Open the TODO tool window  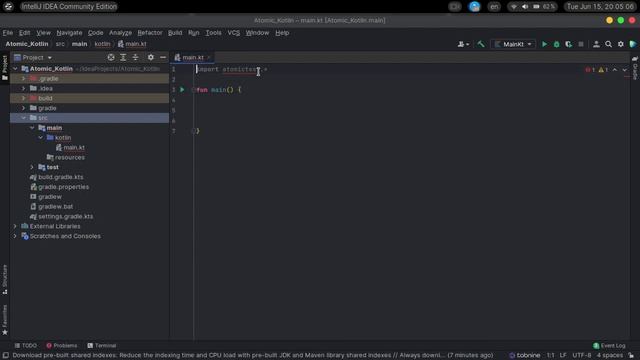click(x=26, y=346)
